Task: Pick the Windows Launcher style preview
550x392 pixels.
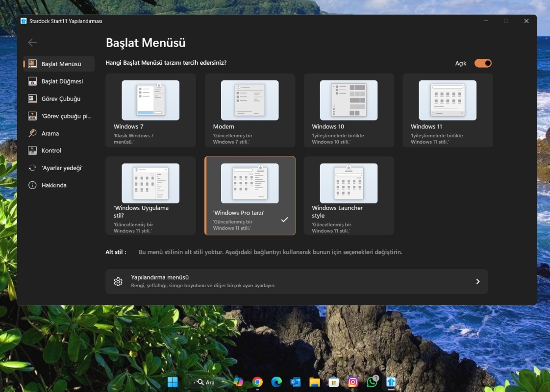Action: coord(349,183)
